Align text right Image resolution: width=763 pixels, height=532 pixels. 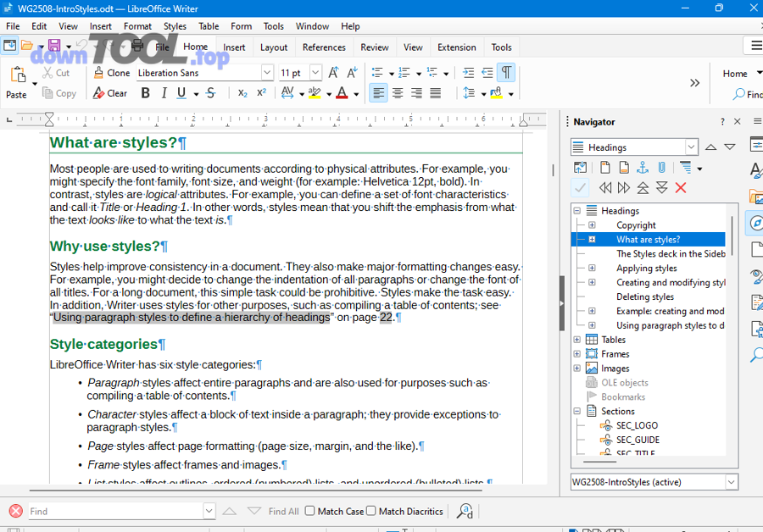[x=416, y=93]
